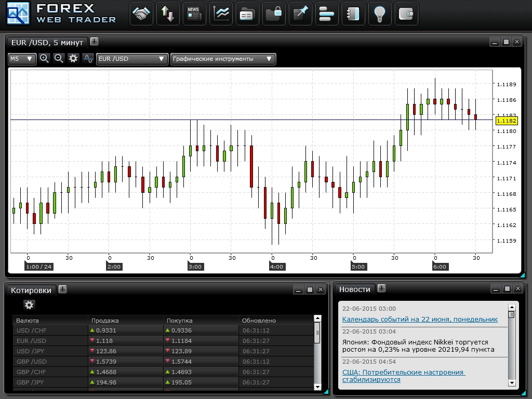Open the lightbulb ideas icon

coord(379,14)
